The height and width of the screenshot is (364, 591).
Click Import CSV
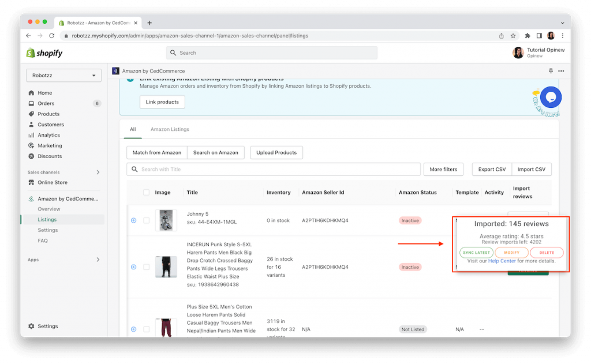tap(532, 170)
